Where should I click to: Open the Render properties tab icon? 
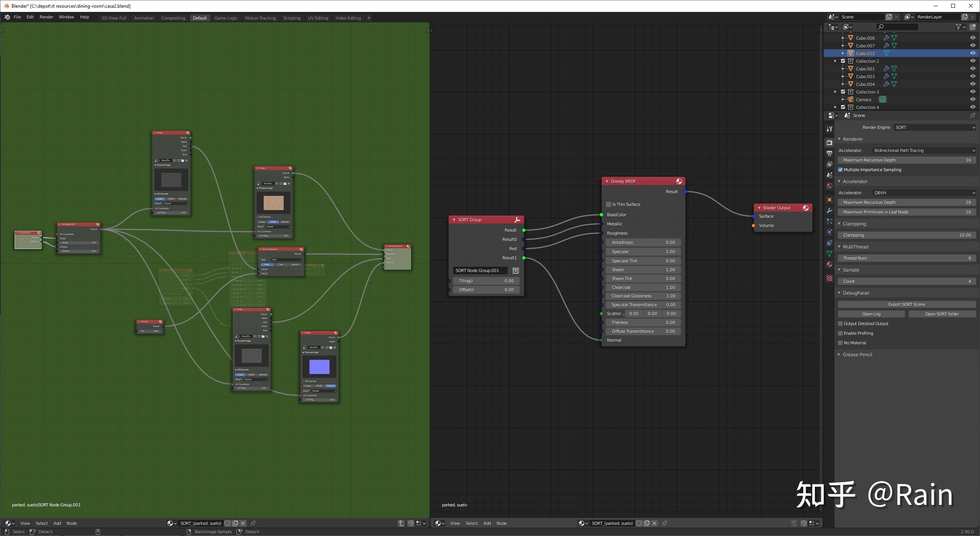829,143
